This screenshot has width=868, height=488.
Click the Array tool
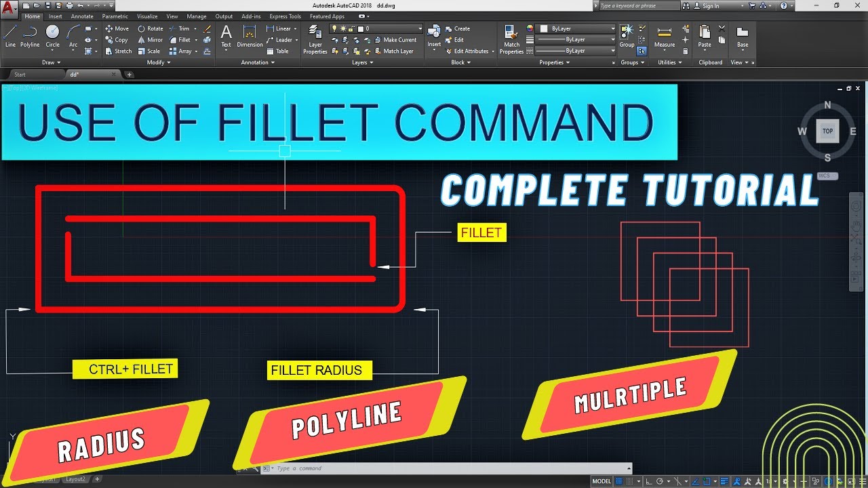pos(180,51)
